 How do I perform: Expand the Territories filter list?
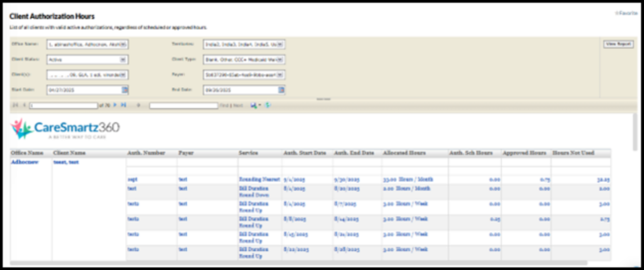pyautogui.click(x=280, y=44)
